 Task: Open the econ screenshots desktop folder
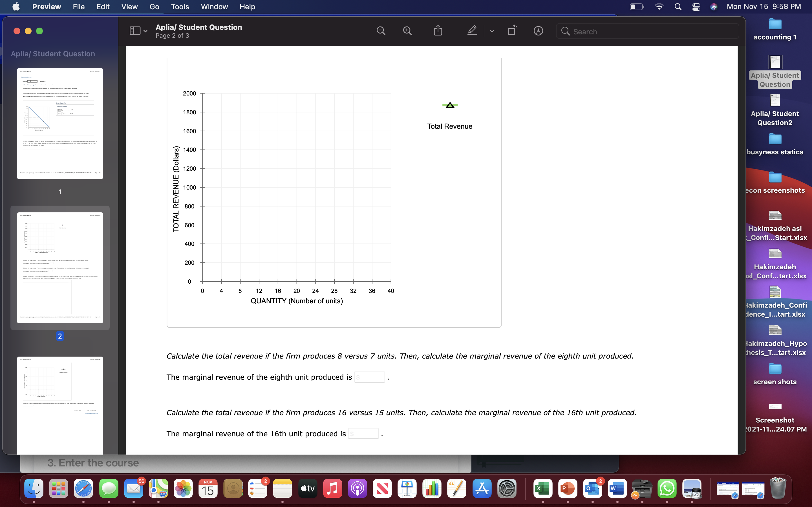click(775, 178)
